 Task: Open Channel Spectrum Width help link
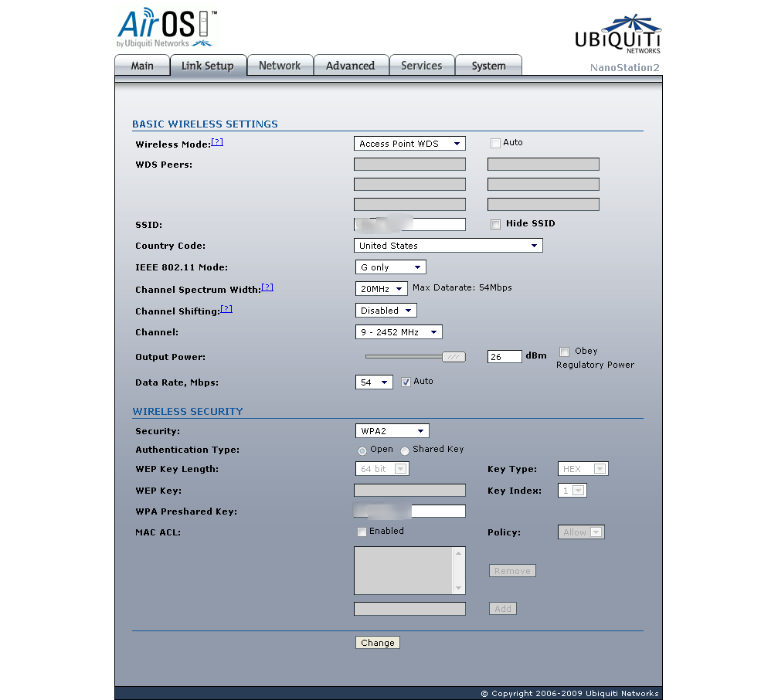(x=267, y=287)
